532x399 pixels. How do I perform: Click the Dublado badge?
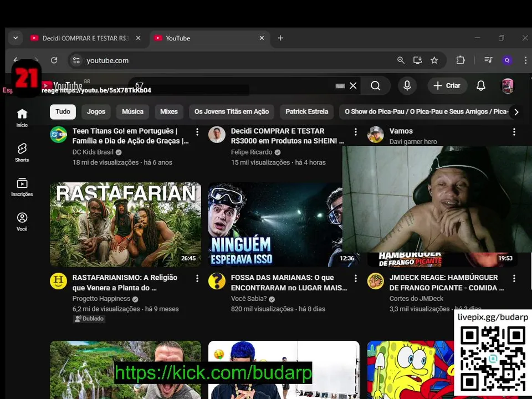89,319
